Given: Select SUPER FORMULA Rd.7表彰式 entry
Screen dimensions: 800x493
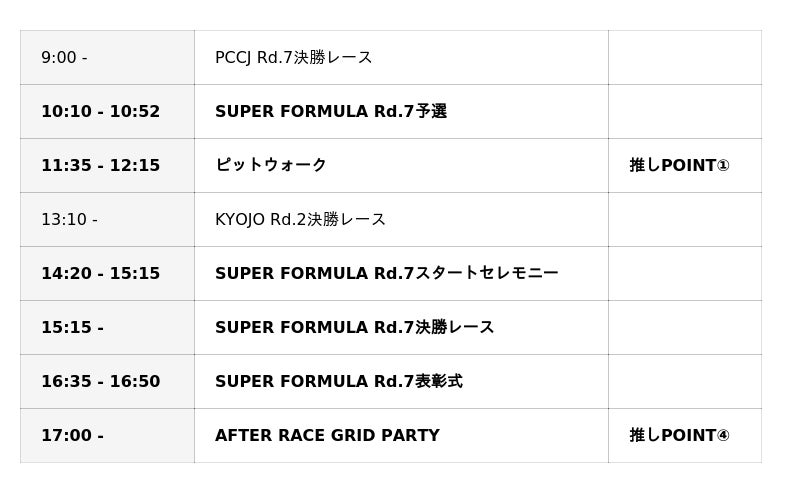Looking at the screenshot, I should coord(338,382).
